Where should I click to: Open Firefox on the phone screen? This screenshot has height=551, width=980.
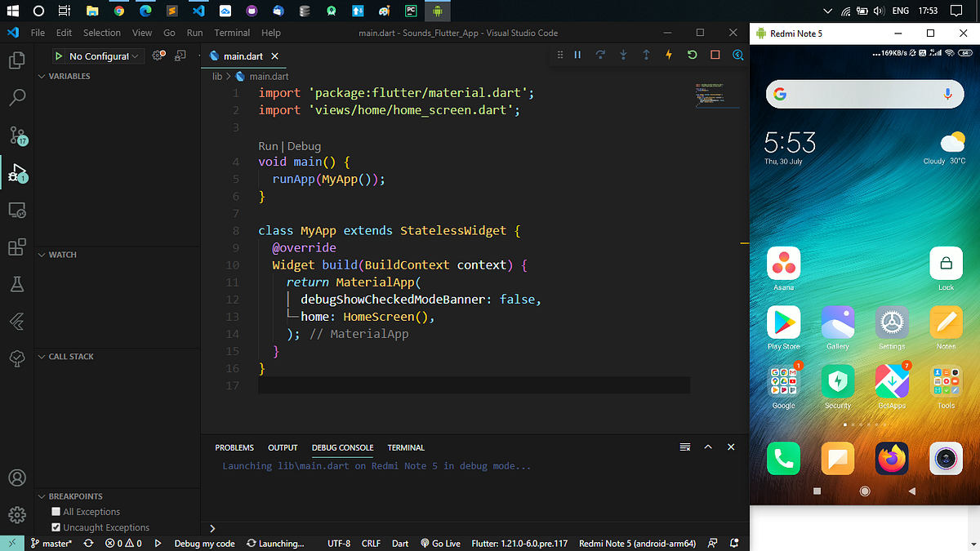tap(891, 458)
